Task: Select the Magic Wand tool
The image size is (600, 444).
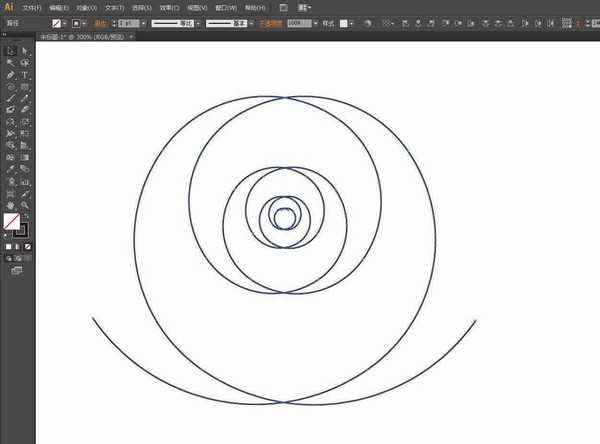Action: pos(10,62)
